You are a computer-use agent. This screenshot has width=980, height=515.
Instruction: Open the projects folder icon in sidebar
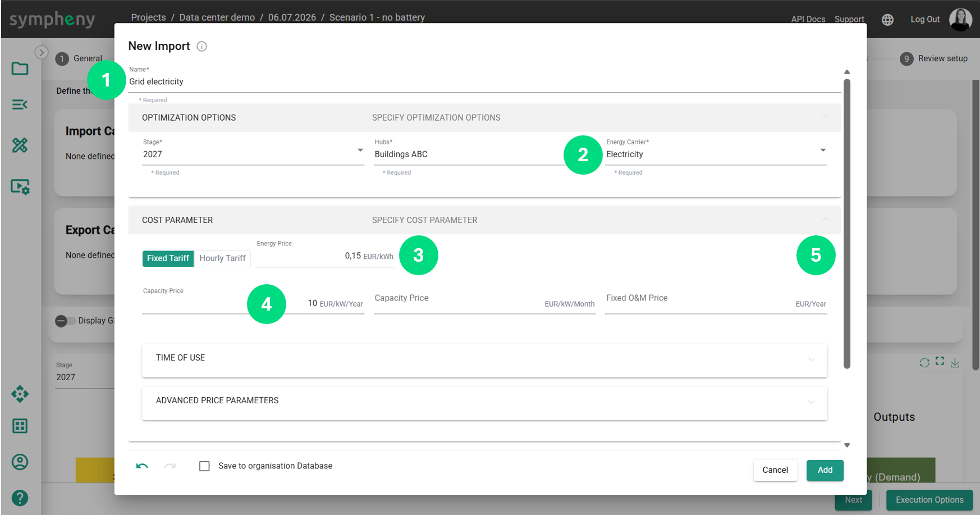point(20,69)
